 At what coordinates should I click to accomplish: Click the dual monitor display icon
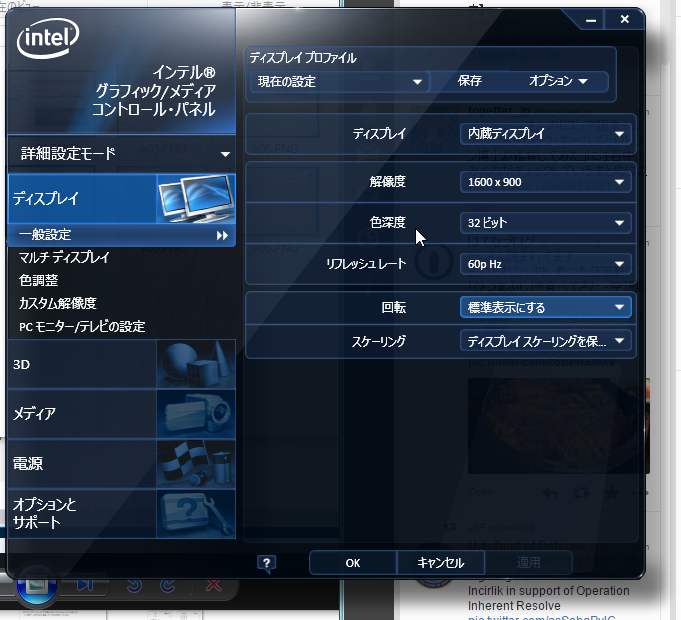tap(196, 199)
